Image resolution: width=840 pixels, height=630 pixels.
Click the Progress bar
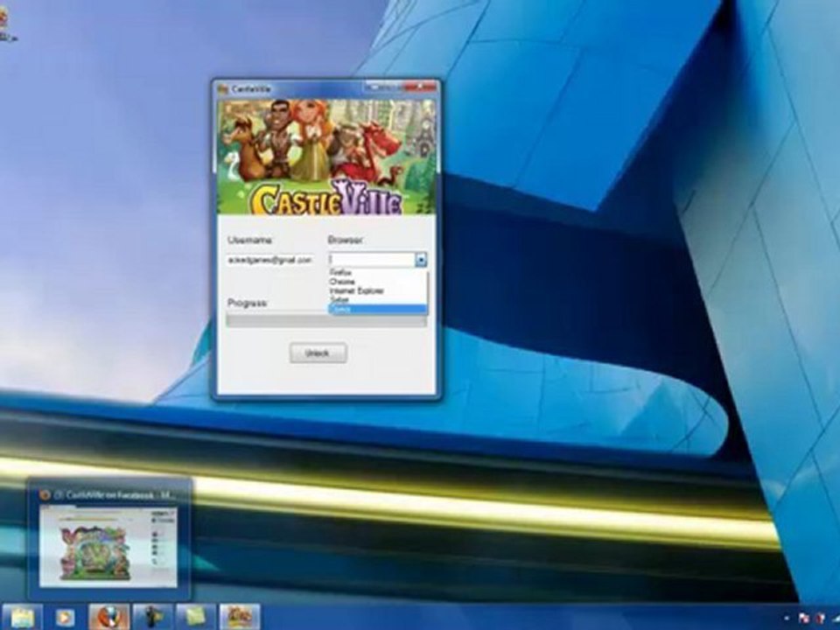tap(326, 321)
